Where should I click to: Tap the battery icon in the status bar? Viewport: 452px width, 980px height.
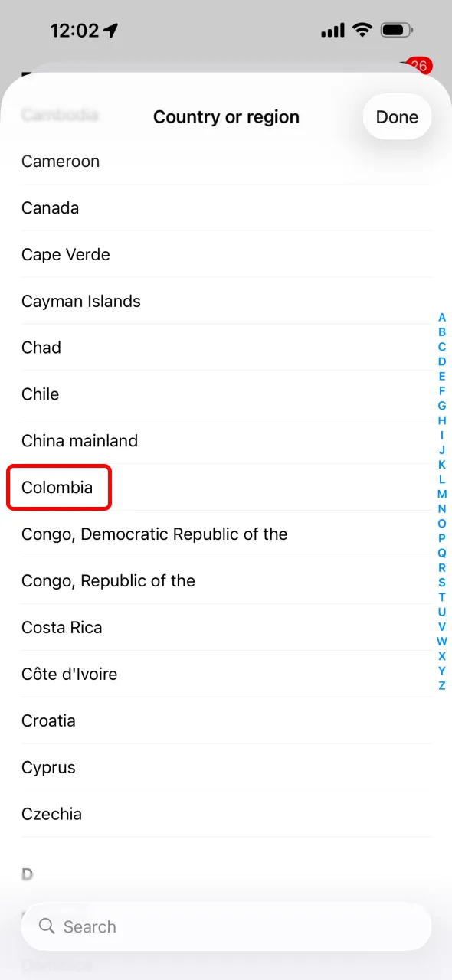397,29
